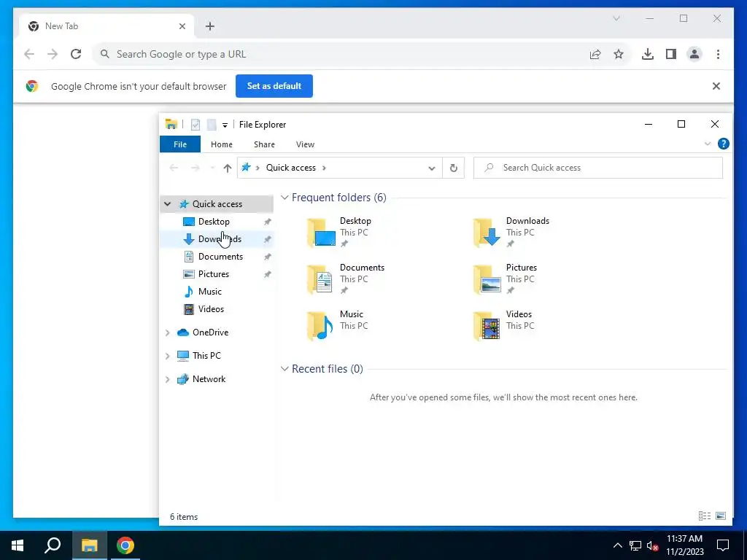Open File Explorer Help icon
Viewport: 747px width, 560px height.
click(x=723, y=144)
